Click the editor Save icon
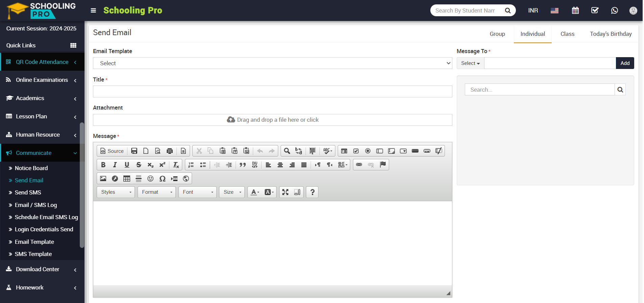The image size is (644, 303). point(134,151)
